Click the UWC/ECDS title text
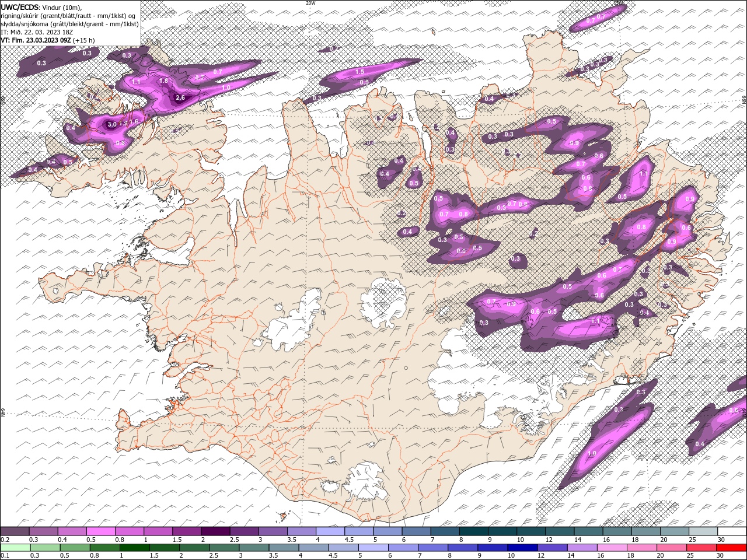The image size is (747, 560). tap(20, 7)
